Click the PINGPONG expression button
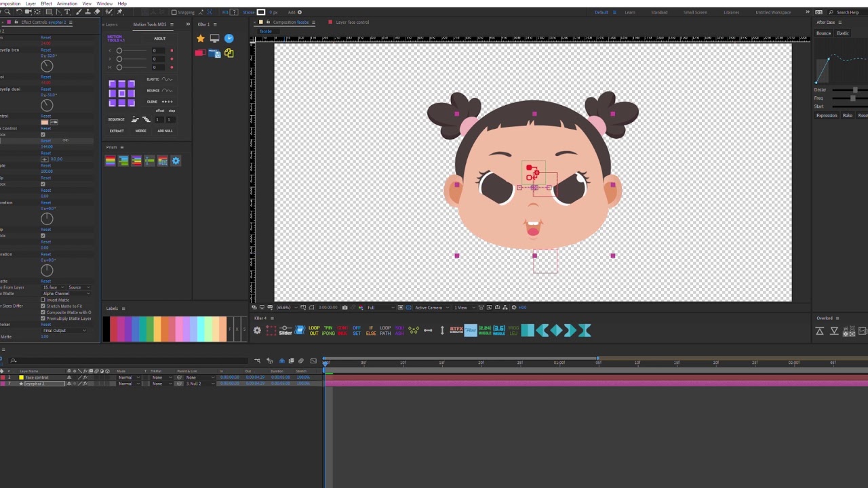868x488 pixels. coord(328,331)
